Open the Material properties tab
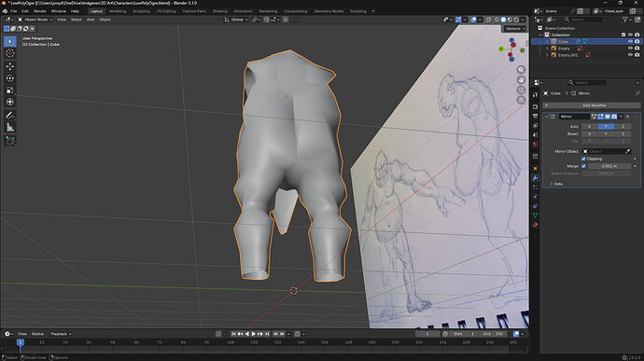This screenshot has width=644, height=361. pos(535,225)
